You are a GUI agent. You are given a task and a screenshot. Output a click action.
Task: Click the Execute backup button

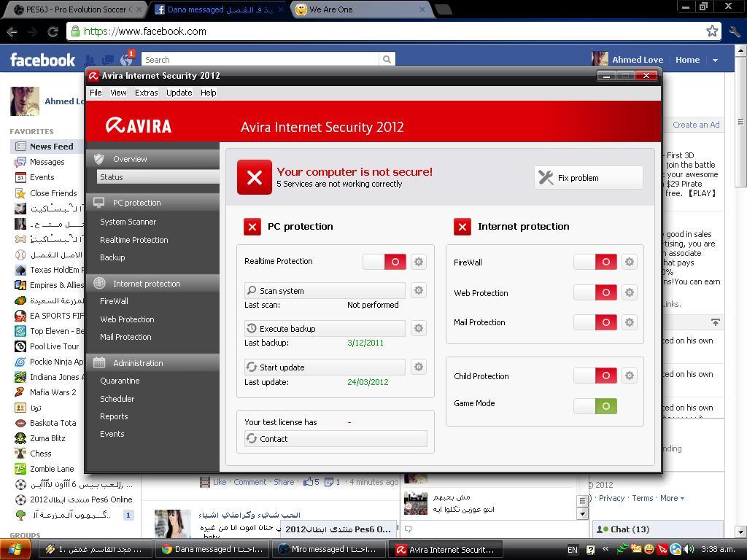325,329
